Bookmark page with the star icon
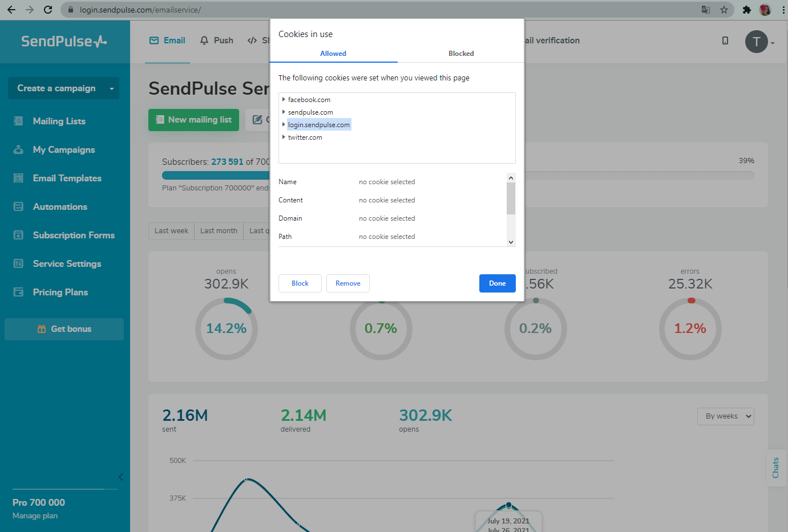 pos(724,10)
